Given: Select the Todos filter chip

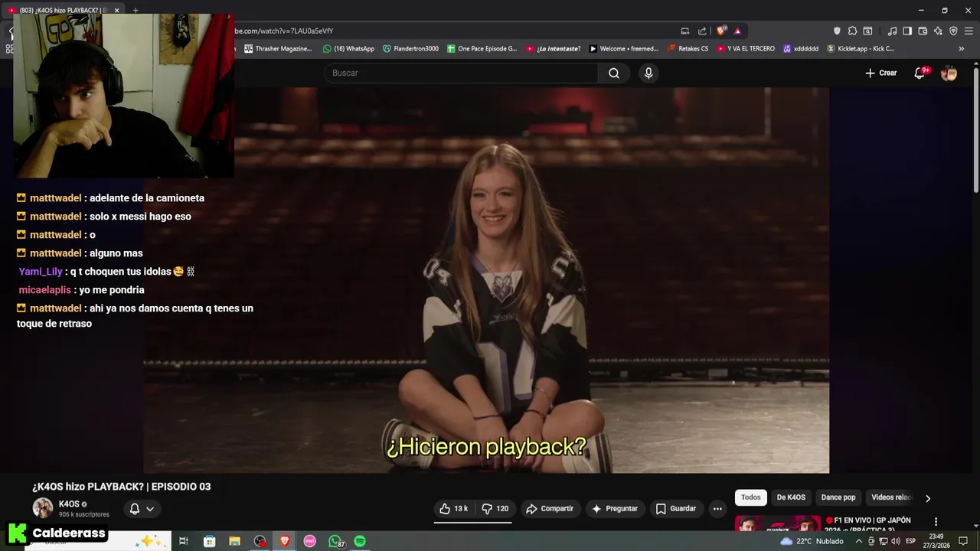Looking at the screenshot, I should click(751, 497).
